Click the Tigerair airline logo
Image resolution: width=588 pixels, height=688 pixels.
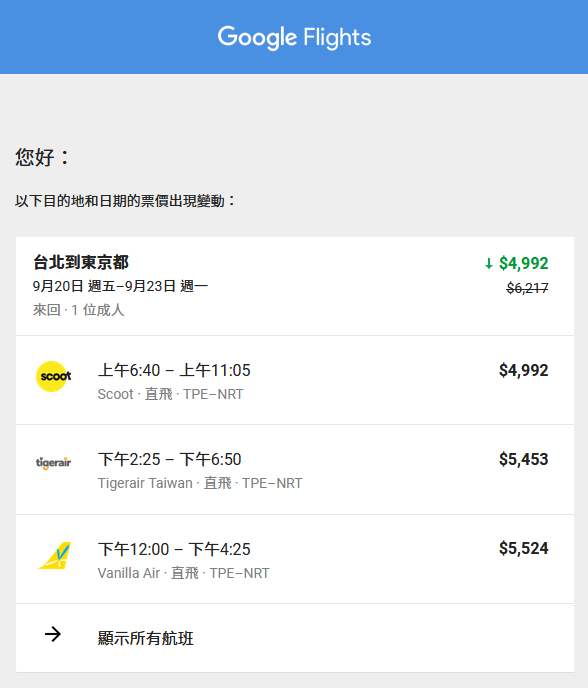pos(54,462)
